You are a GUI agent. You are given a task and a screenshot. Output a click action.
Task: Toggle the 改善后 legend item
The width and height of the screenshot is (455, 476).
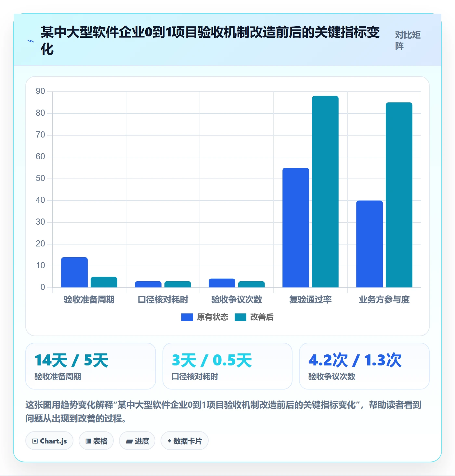tap(254, 317)
